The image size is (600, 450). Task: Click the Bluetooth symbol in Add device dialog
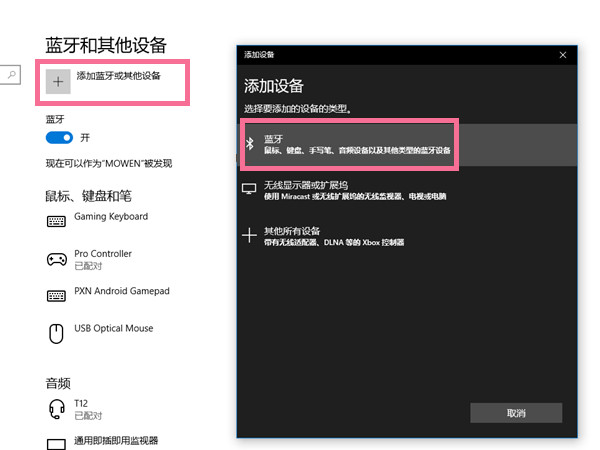[251, 144]
